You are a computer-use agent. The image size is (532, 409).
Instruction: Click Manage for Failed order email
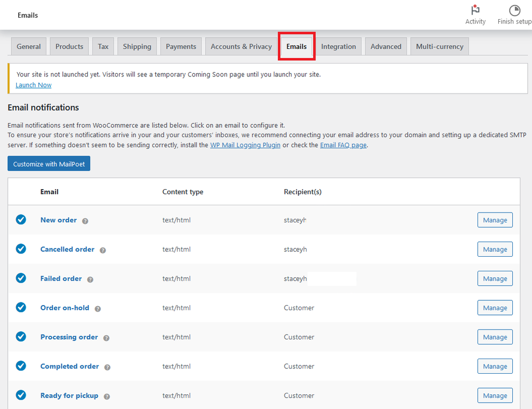tap(495, 279)
